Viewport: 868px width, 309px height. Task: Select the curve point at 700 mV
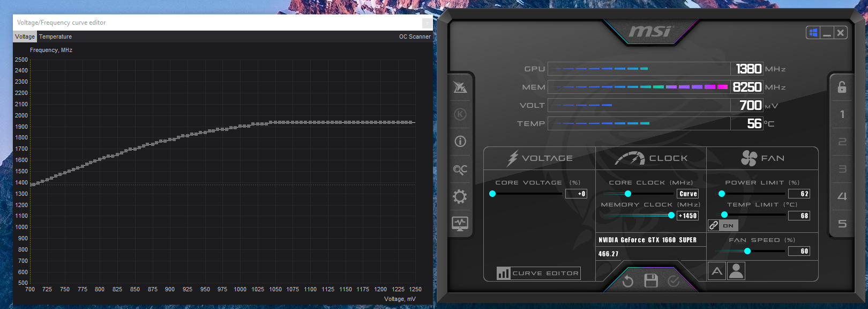[31, 185]
